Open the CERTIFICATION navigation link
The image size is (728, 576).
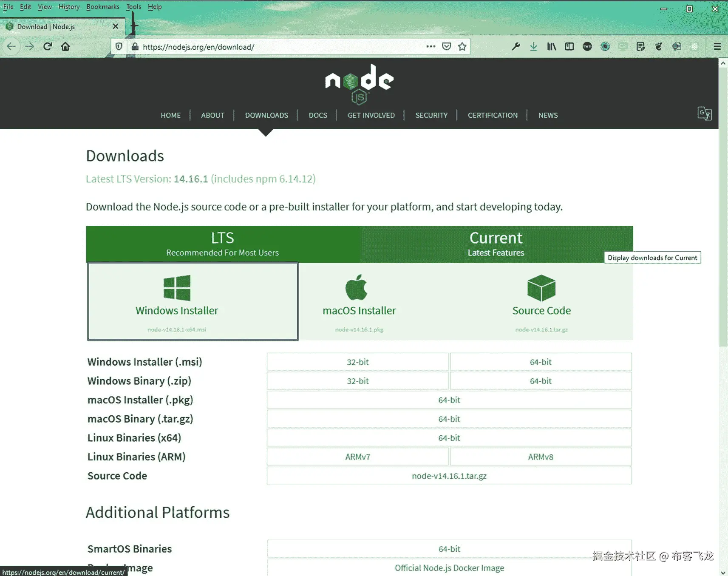pos(493,115)
